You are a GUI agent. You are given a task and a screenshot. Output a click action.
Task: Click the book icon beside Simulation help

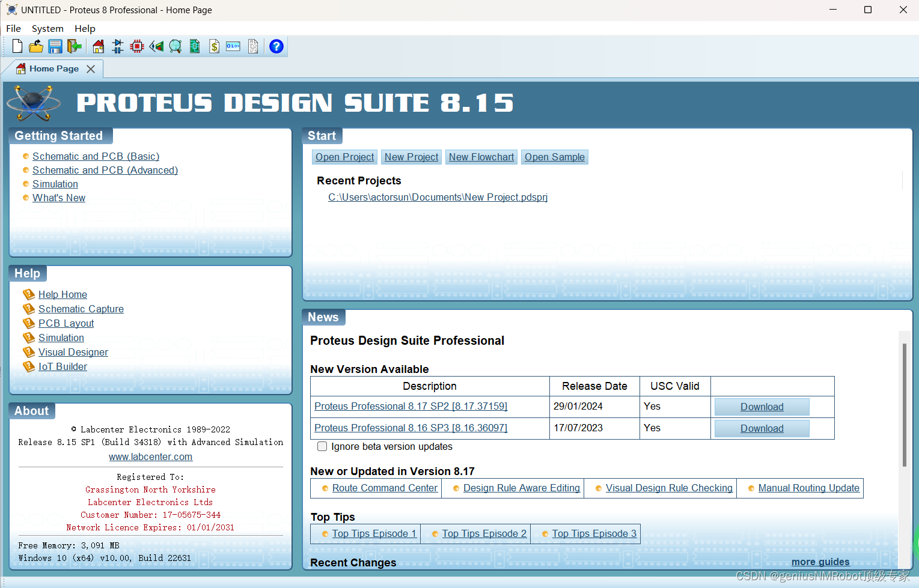click(29, 338)
